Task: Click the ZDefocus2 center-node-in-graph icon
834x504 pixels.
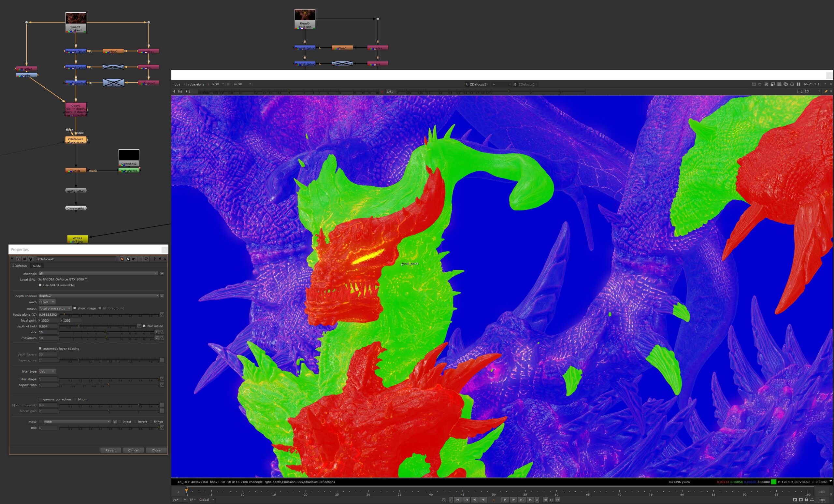Action: click(x=19, y=259)
